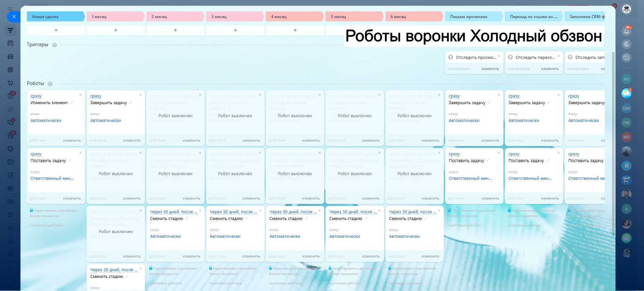Click копировать on Отследить перехо... trigger

[x=518, y=69]
